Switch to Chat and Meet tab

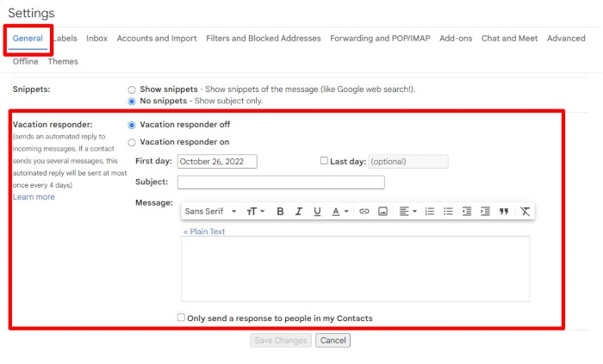[x=510, y=39]
